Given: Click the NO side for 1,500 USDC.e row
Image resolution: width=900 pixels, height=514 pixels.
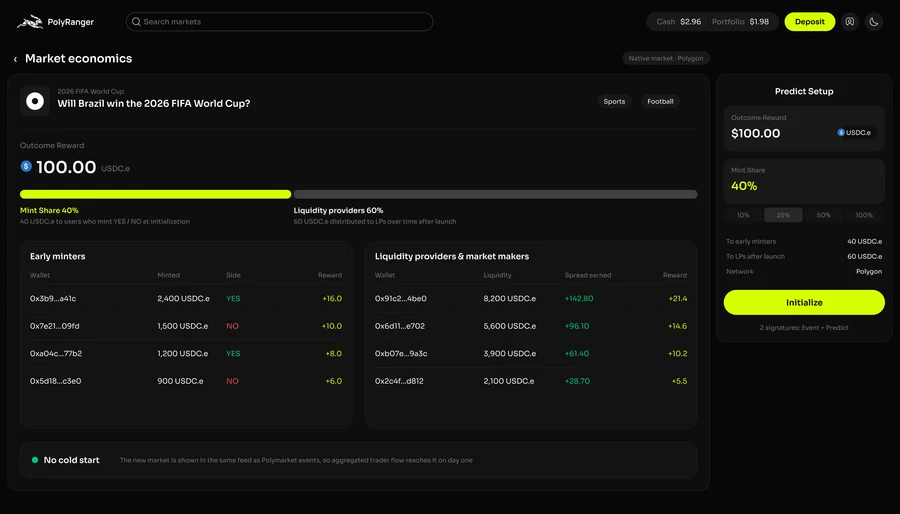Looking at the screenshot, I should click(x=232, y=326).
